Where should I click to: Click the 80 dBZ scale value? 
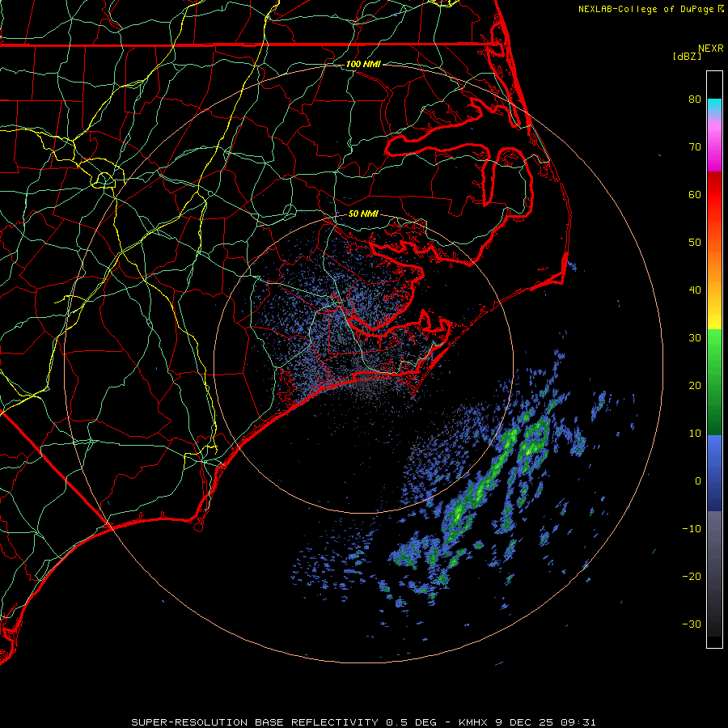tap(695, 99)
